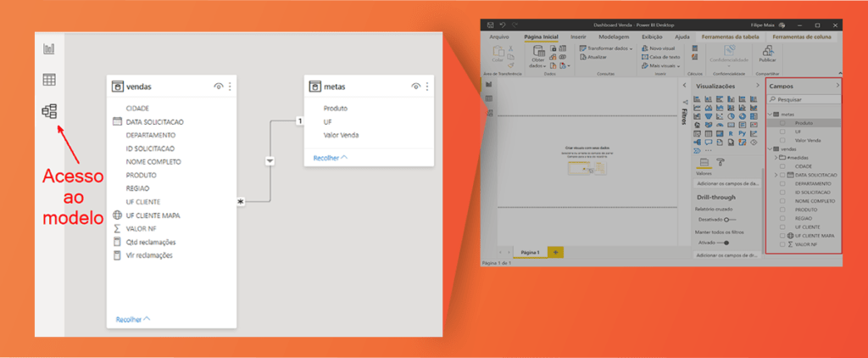
Task: Open the report view bar chart icon
Action: [49, 48]
